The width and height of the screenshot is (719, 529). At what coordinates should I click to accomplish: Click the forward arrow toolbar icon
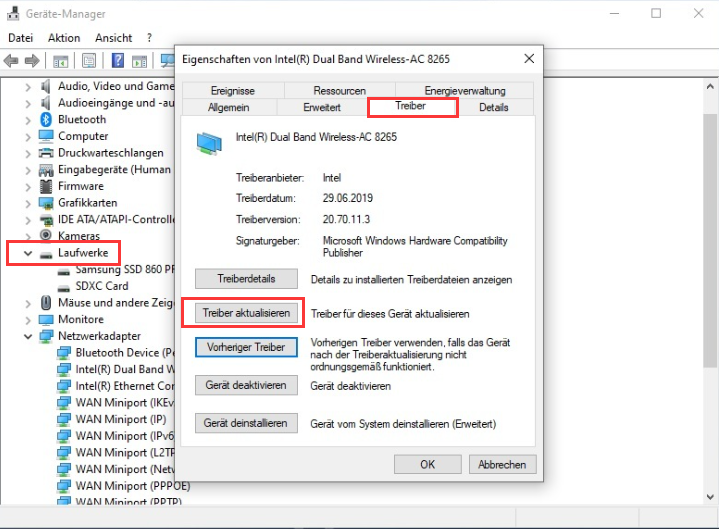click(x=33, y=61)
